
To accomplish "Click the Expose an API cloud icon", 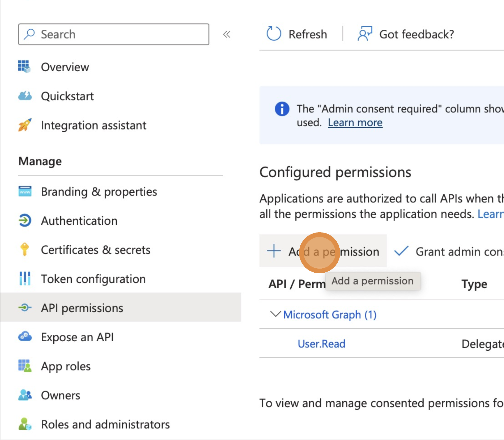I will pos(25,337).
